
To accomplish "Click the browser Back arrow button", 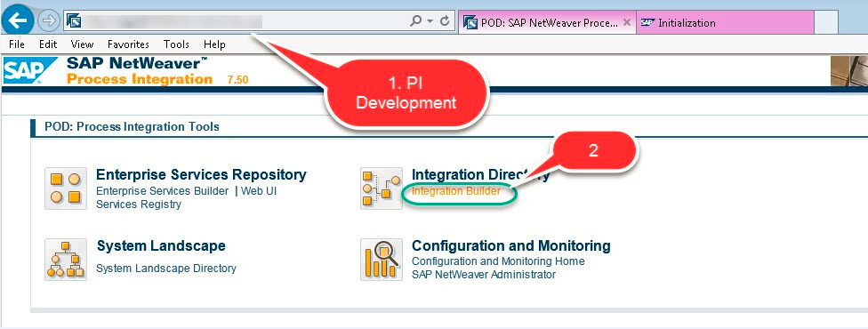I will [x=19, y=21].
